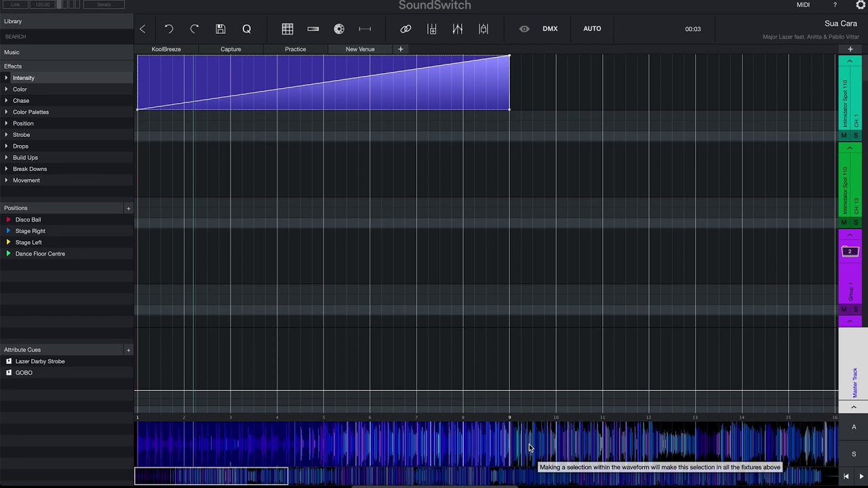The height and width of the screenshot is (488, 868).
Task: Select the purple intensity ramp block
Action: tap(323, 82)
